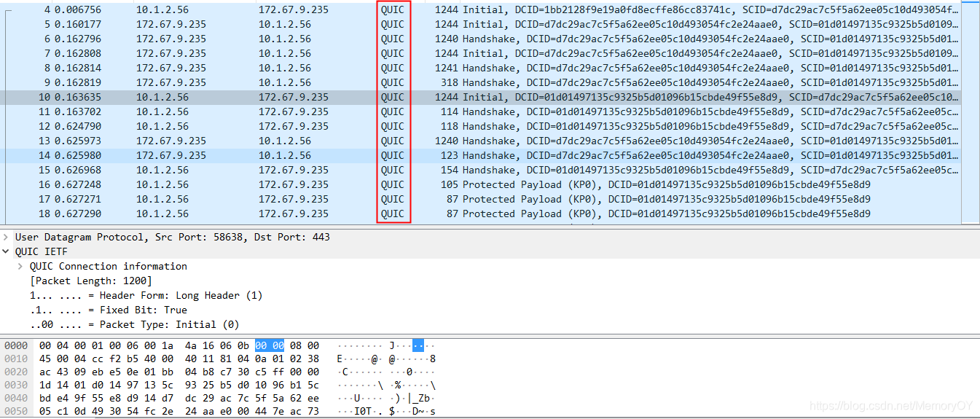The height and width of the screenshot is (419, 980).
Task: Click hex offset 0020 row bytes
Action: click(x=179, y=372)
